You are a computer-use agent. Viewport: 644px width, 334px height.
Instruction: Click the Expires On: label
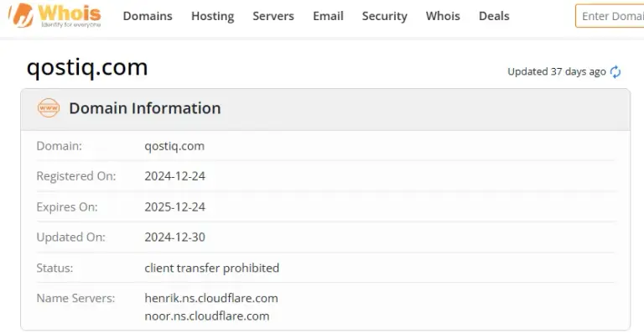[67, 206]
